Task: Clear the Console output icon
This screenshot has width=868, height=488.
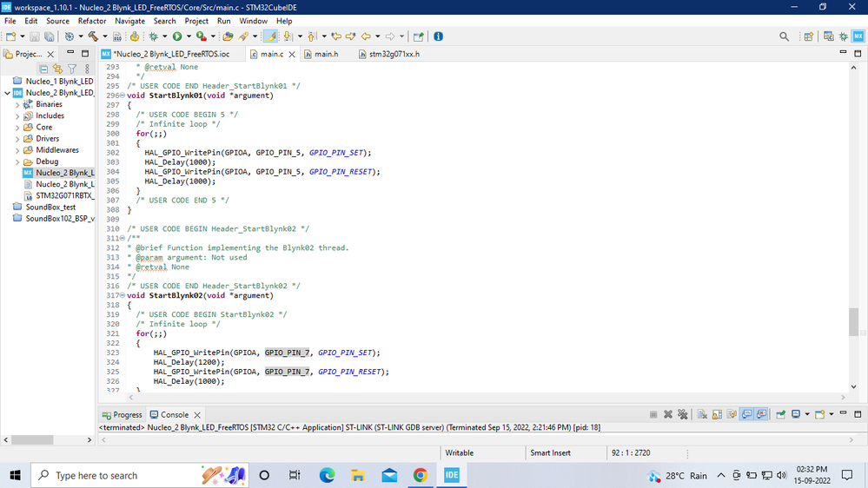Action: click(702, 414)
